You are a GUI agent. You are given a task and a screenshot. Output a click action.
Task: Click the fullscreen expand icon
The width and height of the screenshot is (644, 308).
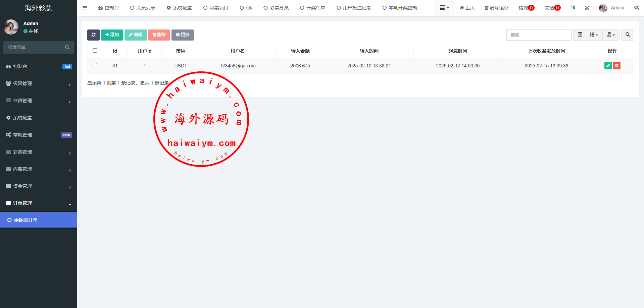(587, 8)
